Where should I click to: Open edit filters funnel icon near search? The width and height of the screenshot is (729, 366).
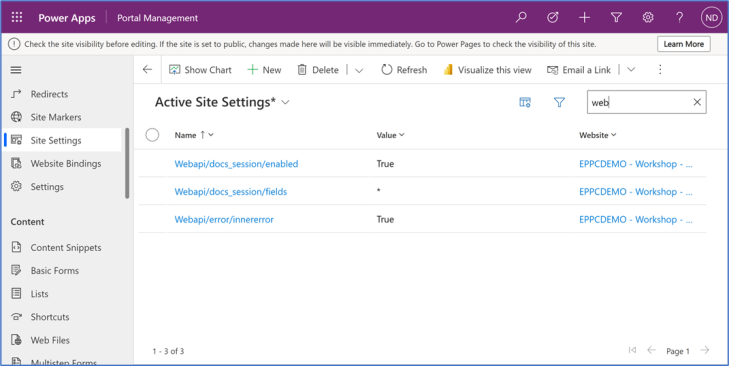coord(559,102)
